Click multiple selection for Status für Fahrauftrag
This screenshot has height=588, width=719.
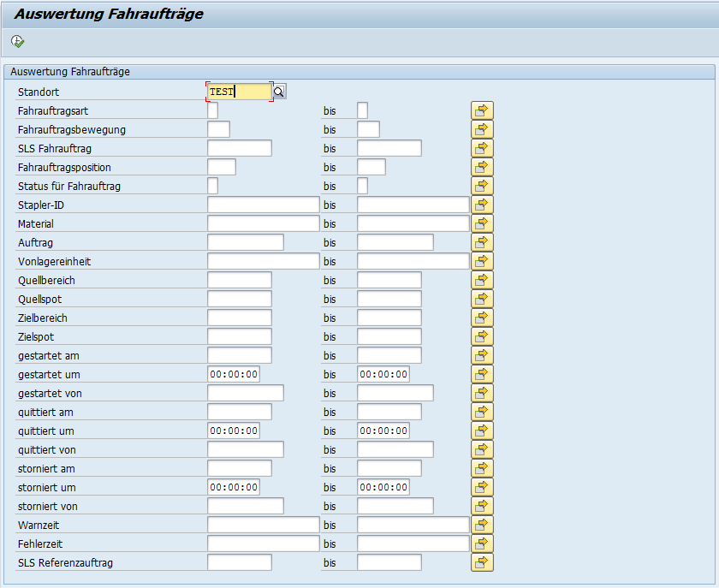point(482,186)
